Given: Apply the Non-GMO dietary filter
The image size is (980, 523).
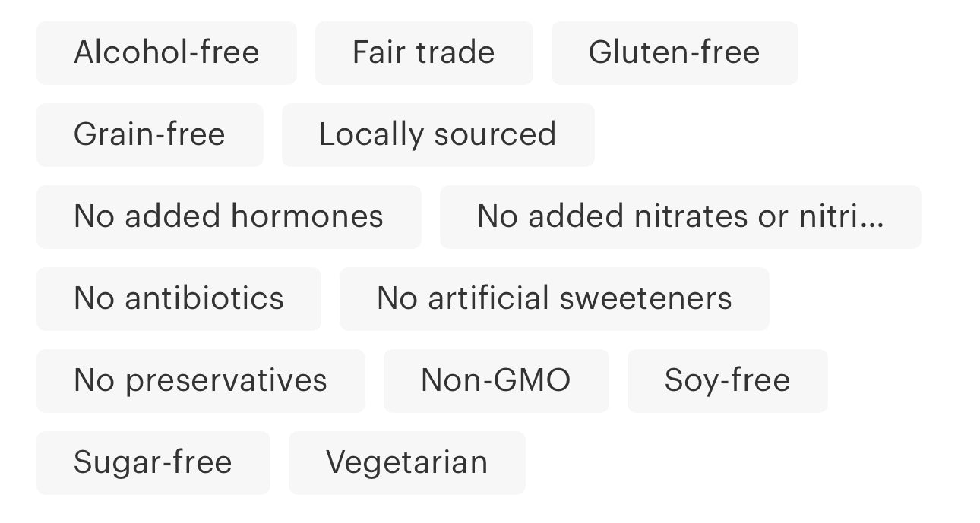Looking at the screenshot, I should (x=496, y=381).
